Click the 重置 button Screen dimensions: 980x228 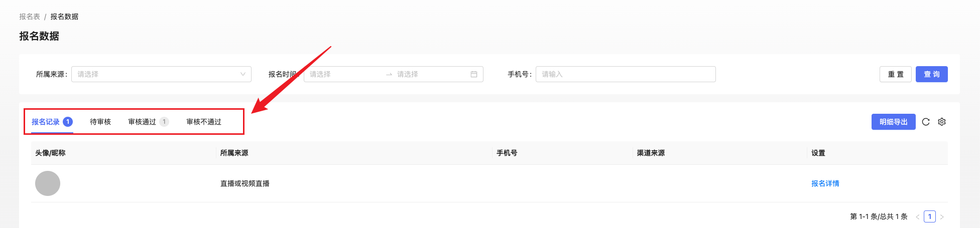click(x=895, y=74)
